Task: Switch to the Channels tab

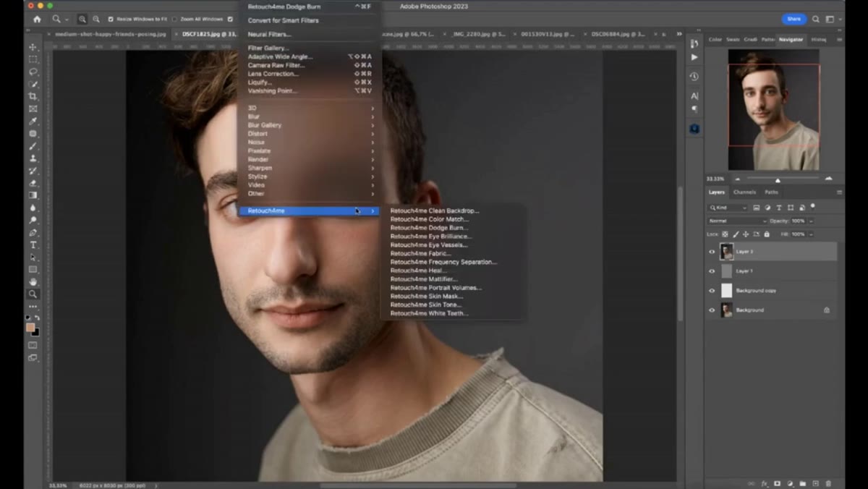Action: pos(744,192)
